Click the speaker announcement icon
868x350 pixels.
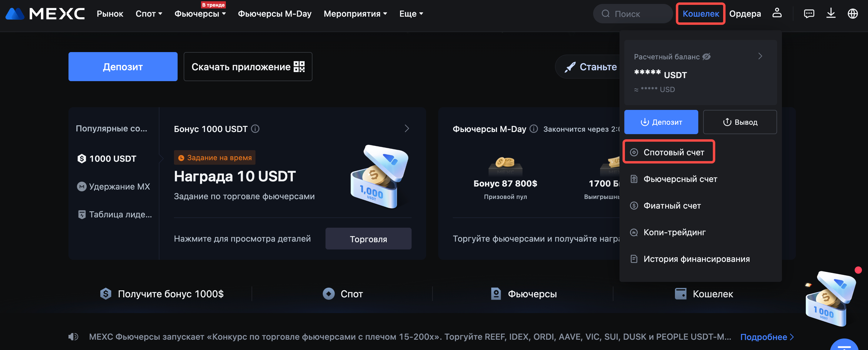point(73,337)
